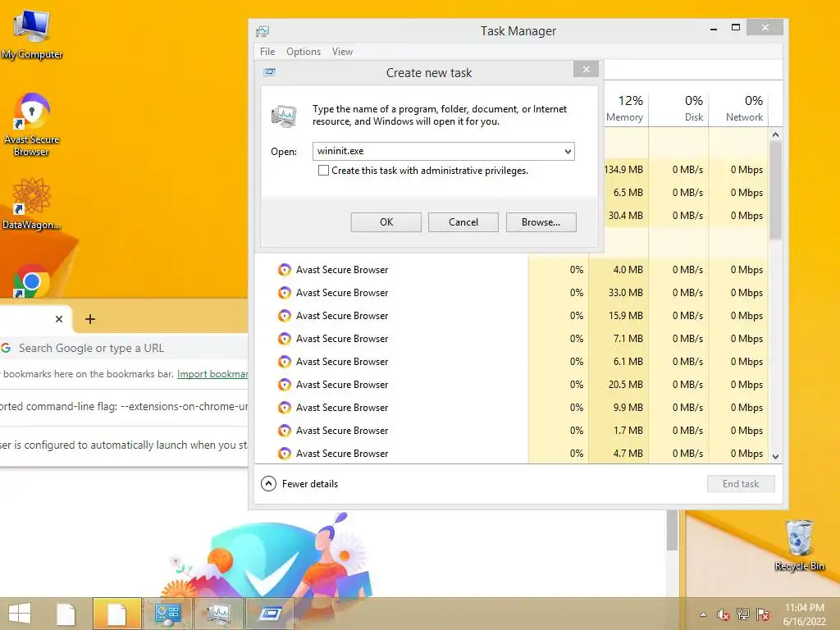
Task: Open the Recycle Bin on desktop
Action: (x=799, y=546)
